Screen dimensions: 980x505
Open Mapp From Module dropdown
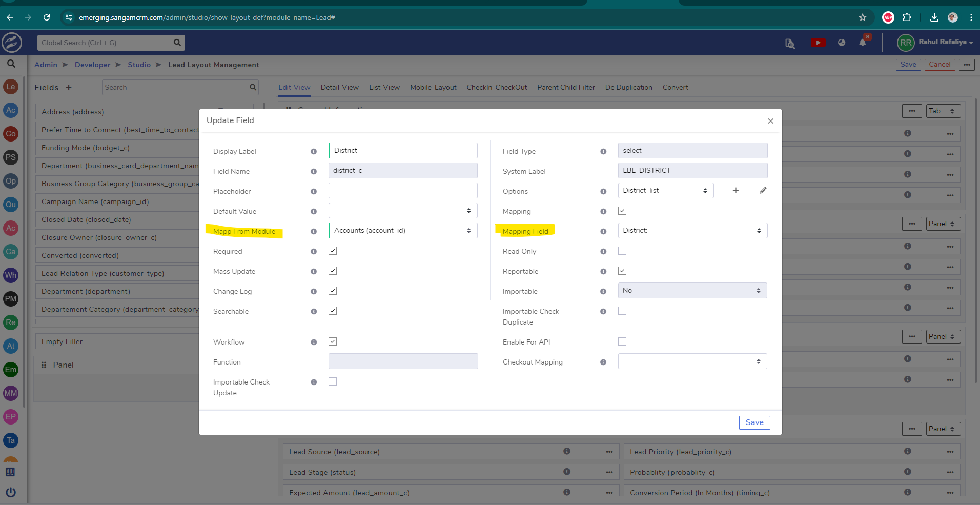click(403, 231)
